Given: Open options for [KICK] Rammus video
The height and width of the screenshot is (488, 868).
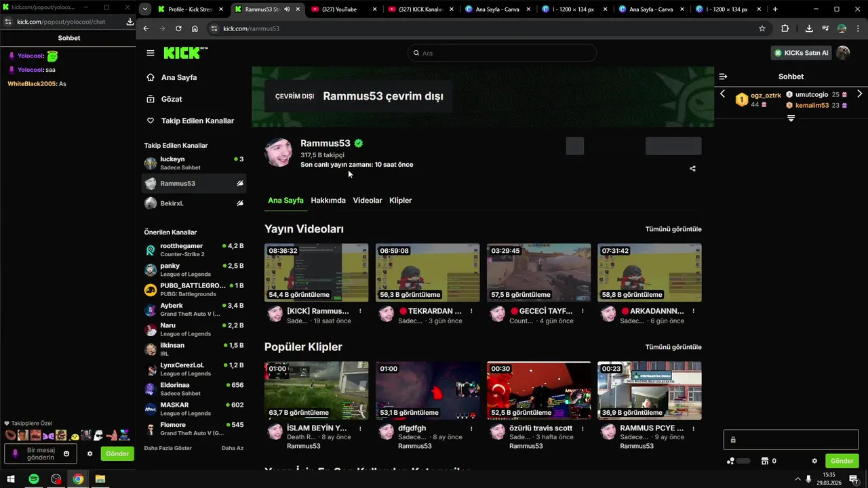Looking at the screenshot, I should click(360, 311).
